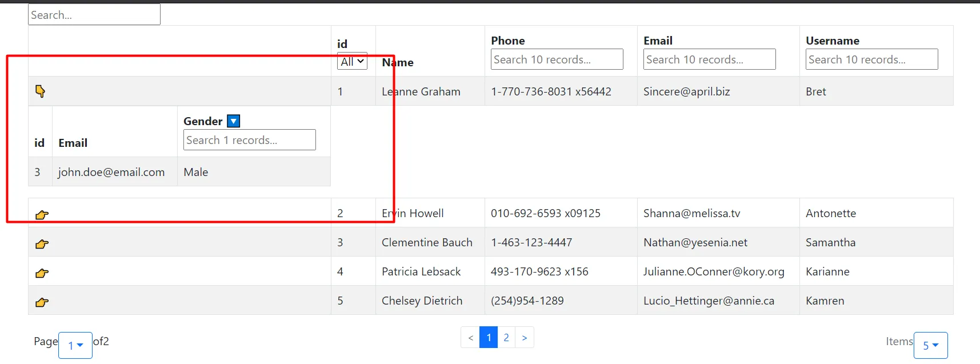Click the previous page arrow button
Viewport: 980px width, 364px height.
click(x=470, y=337)
